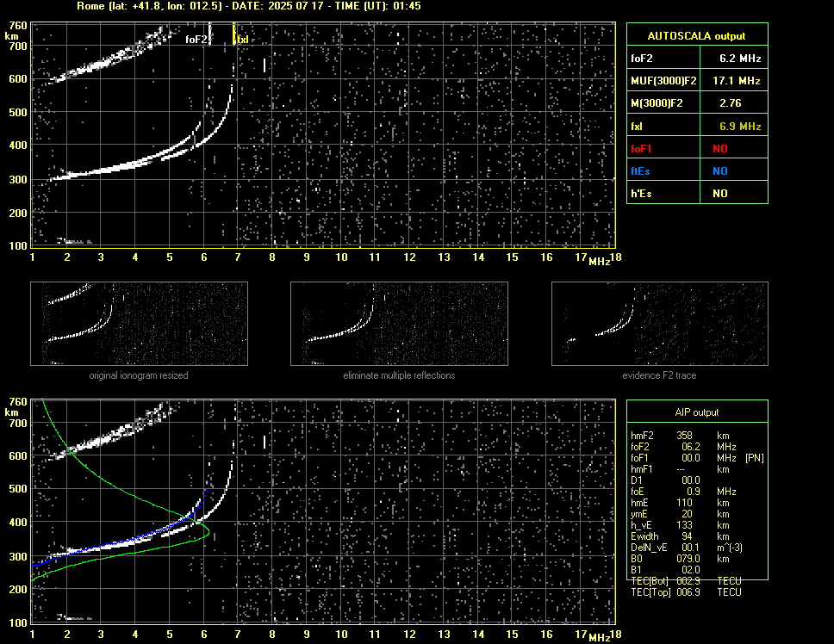Click the Rome date and time header text
This screenshot has height=644, width=834.
point(249,6)
